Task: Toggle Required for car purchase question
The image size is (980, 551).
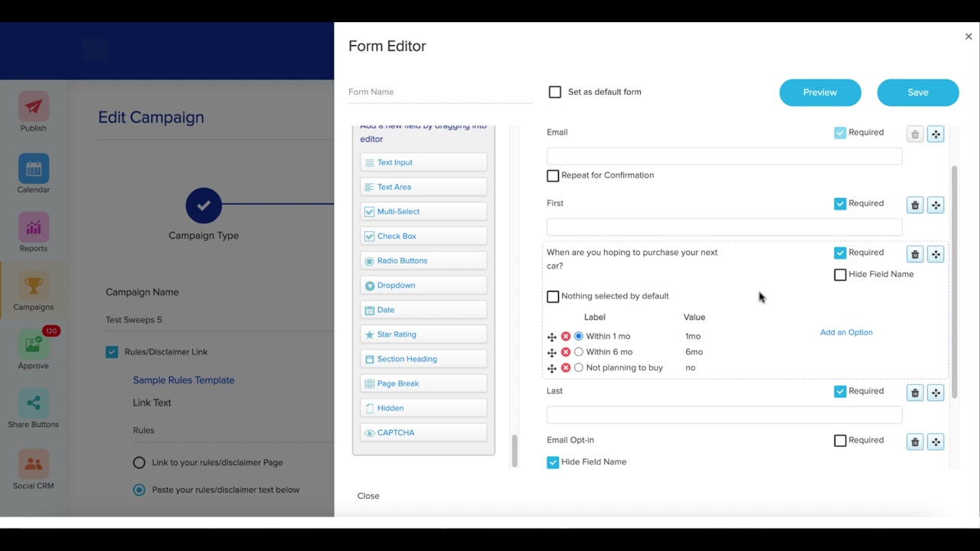Action: pos(840,253)
